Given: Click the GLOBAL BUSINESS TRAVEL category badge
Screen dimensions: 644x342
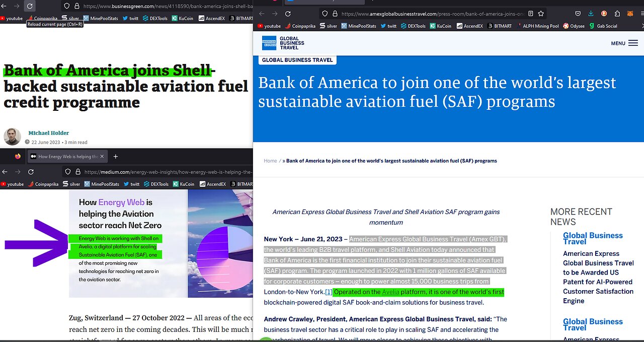Looking at the screenshot, I should [x=297, y=60].
